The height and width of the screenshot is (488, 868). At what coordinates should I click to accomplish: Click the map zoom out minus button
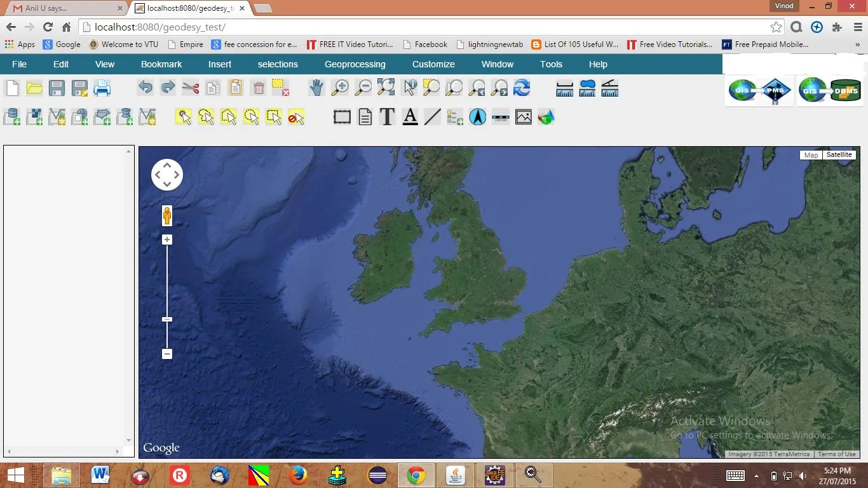click(167, 354)
